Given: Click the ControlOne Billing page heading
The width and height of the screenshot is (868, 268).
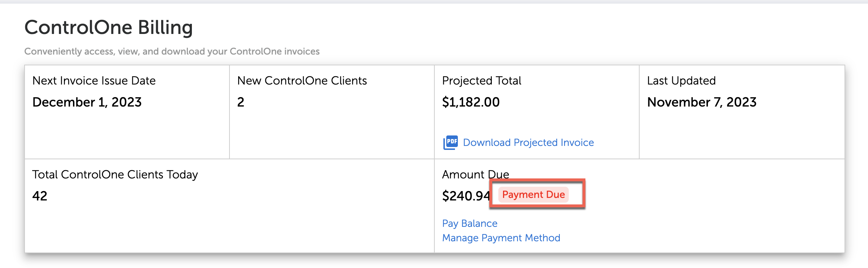Looking at the screenshot, I should (108, 27).
